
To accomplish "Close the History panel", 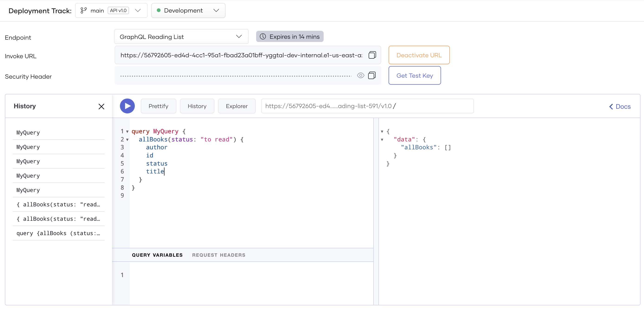I will (101, 106).
